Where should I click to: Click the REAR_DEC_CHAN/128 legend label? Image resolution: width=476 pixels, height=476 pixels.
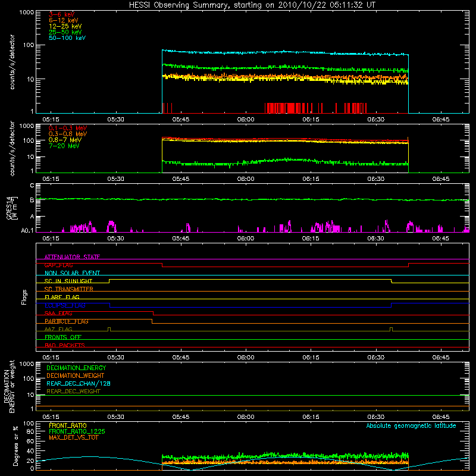79,383
